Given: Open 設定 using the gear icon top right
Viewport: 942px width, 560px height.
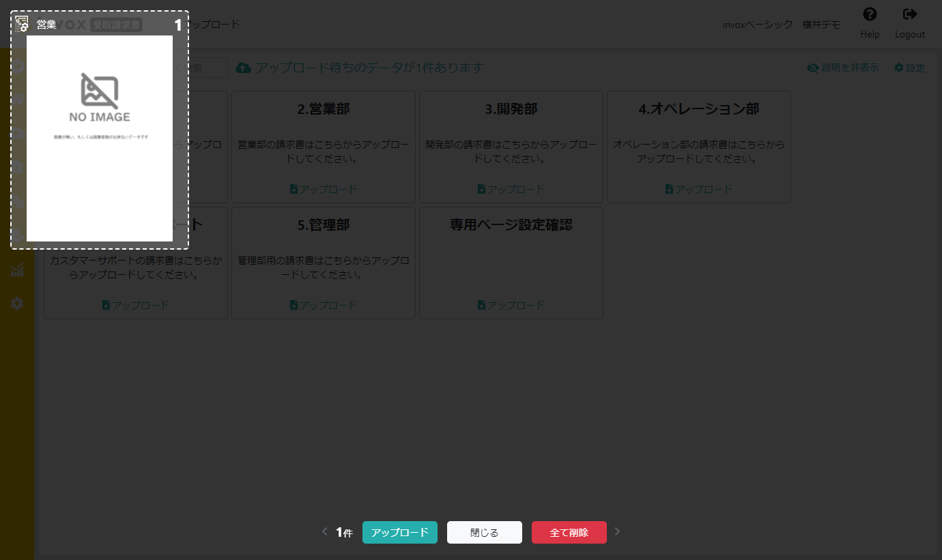Looking at the screenshot, I should click(x=909, y=68).
